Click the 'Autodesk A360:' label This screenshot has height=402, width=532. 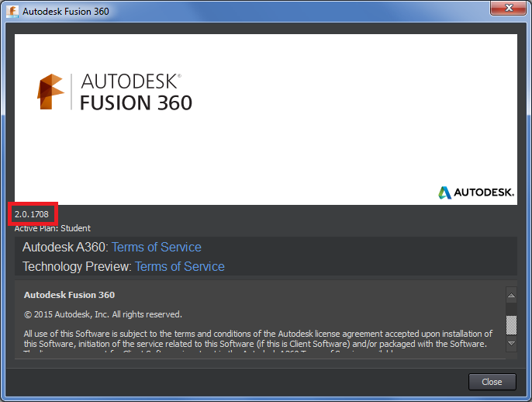(x=65, y=247)
